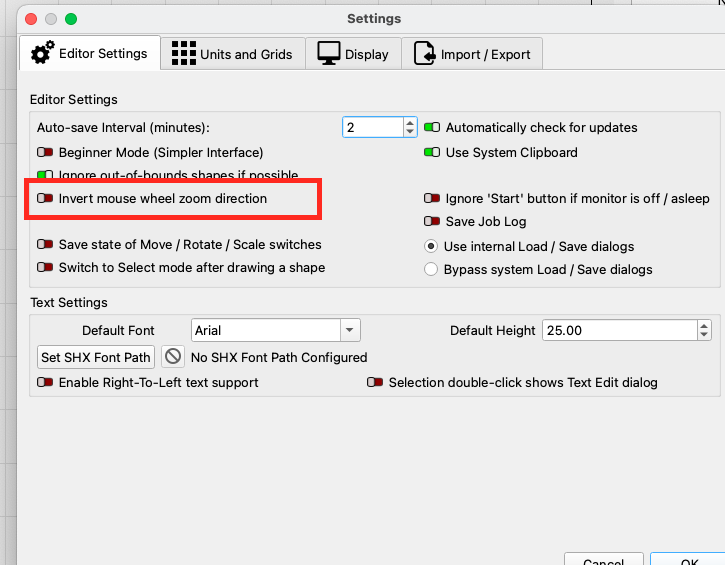Turn off Use System Clipboard
Image resolution: width=725 pixels, height=565 pixels.
coord(432,153)
